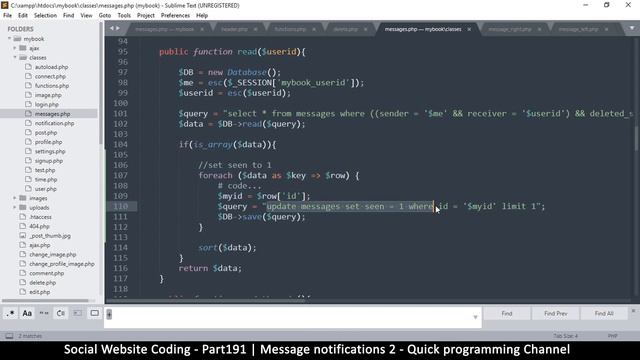Image resolution: width=640 pixels, height=360 pixels.
Task: Close the find panel
Action: [633, 311]
